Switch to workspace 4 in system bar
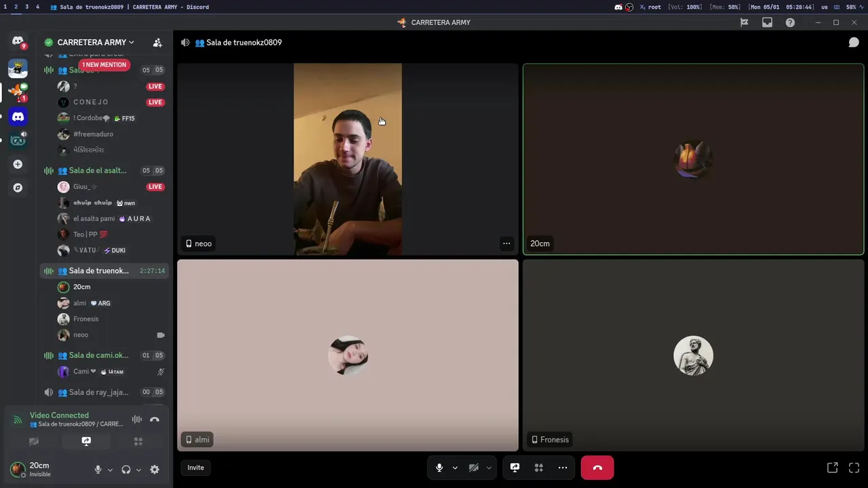Image resolution: width=868 pixels, height=488 pixels. (x=37, y=7)
